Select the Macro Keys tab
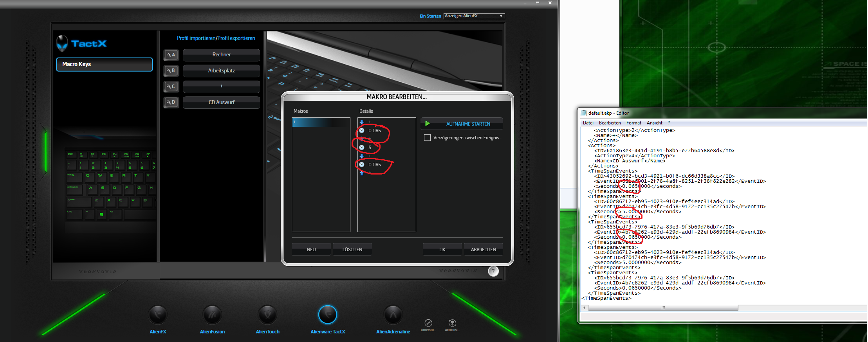This screenshot has height=342, width=868. pyautogui.click(x=104, y=65)
